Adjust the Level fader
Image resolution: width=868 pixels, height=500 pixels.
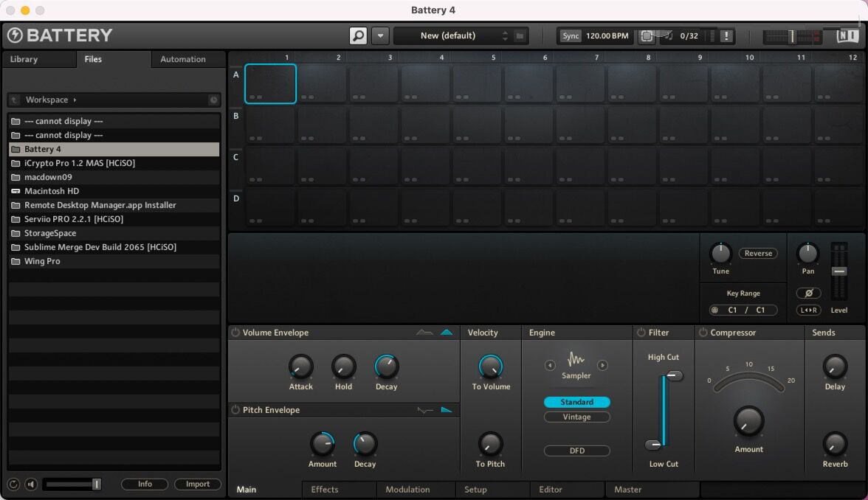click(839, 271)
